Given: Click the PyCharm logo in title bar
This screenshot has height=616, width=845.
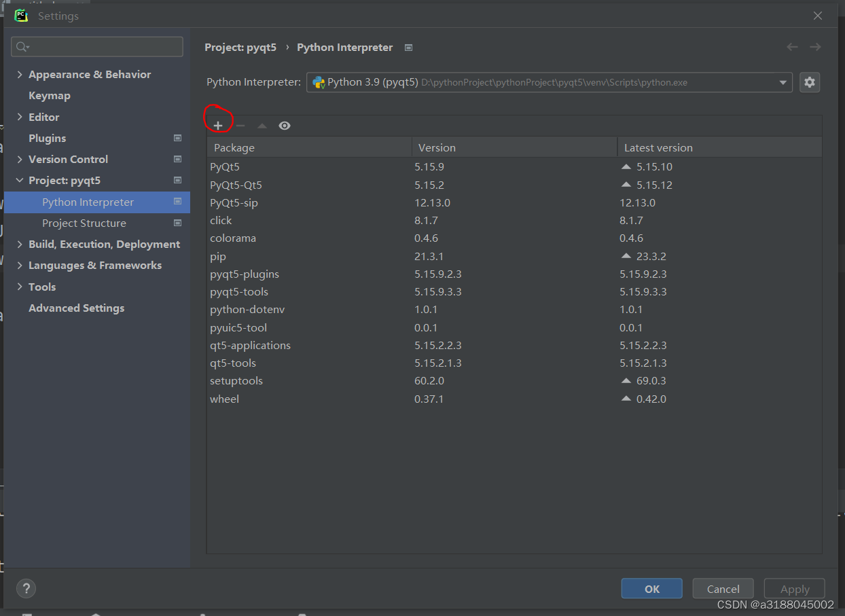Looking at the screenshot, I should 21,15.
